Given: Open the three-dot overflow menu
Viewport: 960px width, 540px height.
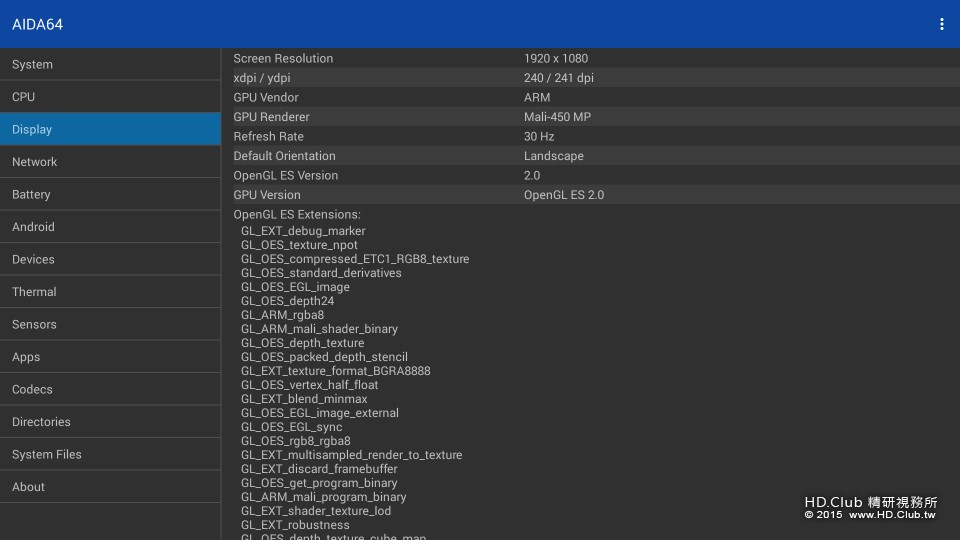Looking at the screenshot, I should [x=941, y=24].
